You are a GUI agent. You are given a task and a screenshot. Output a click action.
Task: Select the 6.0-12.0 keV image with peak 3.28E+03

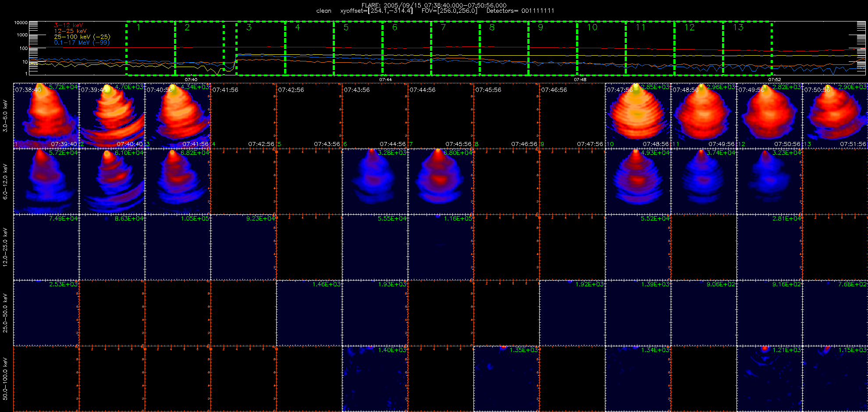click(375, 181)
